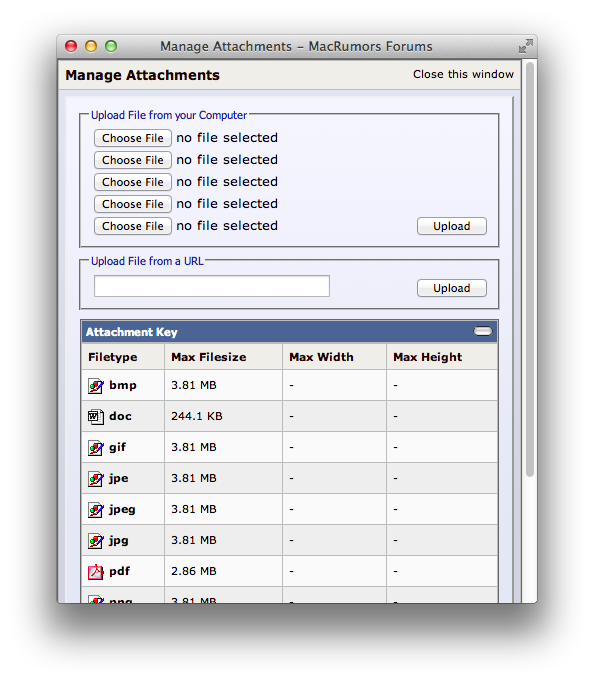Click the jpg filetype icon
The height and width of the screenshot is (682, 594).
[96, 541]
